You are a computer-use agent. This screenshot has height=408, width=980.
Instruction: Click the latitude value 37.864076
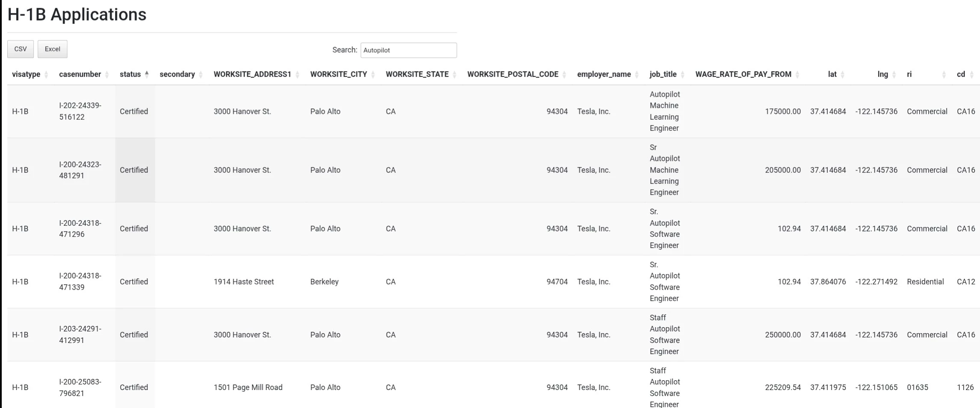(828, 282)
